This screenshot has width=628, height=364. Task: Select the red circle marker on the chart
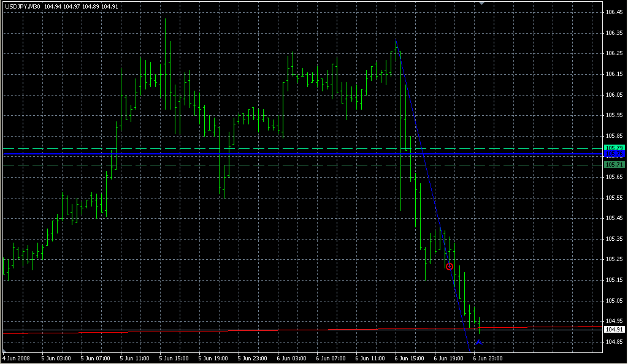click(450, 267)
